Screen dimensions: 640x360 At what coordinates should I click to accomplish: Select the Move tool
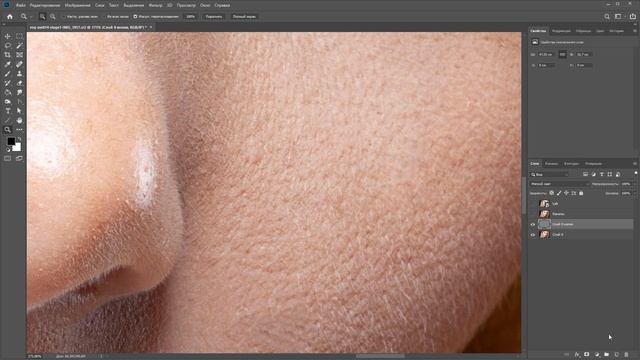coord(8,36)
